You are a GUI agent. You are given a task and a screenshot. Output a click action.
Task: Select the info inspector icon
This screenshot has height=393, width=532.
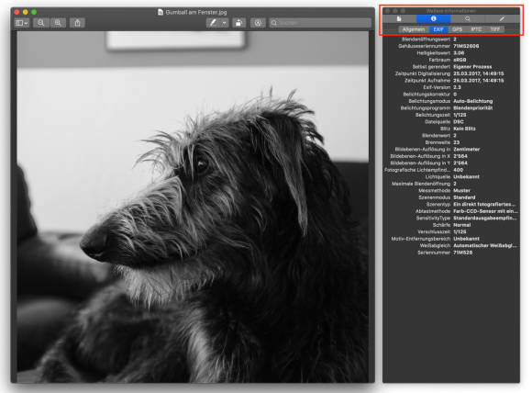(434, 18)
